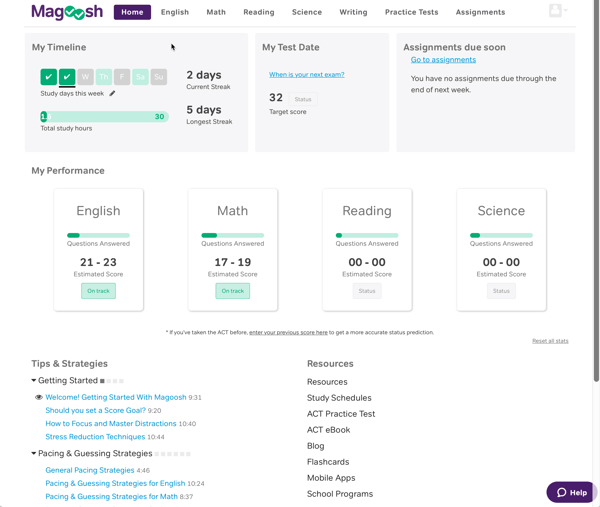Open Mobile Apps resource
This screenshot has width=600, height=507.
(x=331, y=478)
